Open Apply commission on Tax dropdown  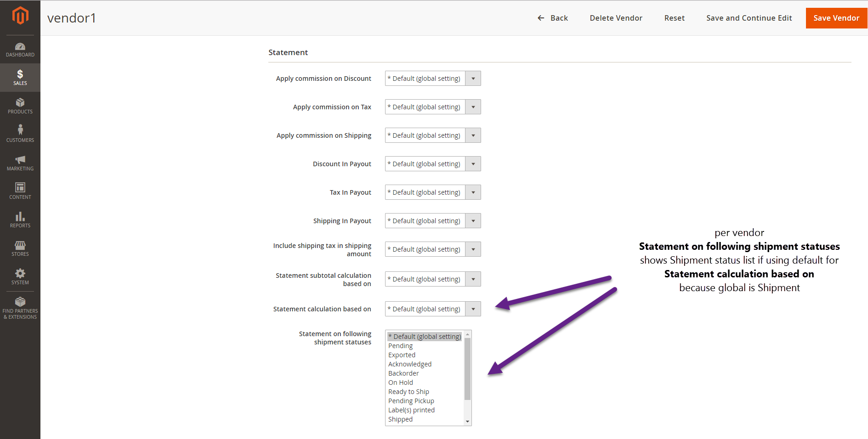(433, 107)
